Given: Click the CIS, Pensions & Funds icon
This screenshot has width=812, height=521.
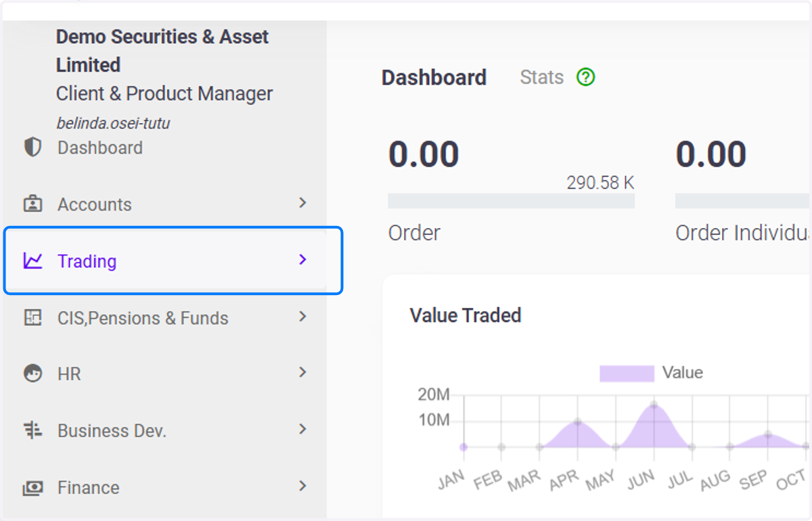Looking at the screenshot, I should [x=32, y=317].
